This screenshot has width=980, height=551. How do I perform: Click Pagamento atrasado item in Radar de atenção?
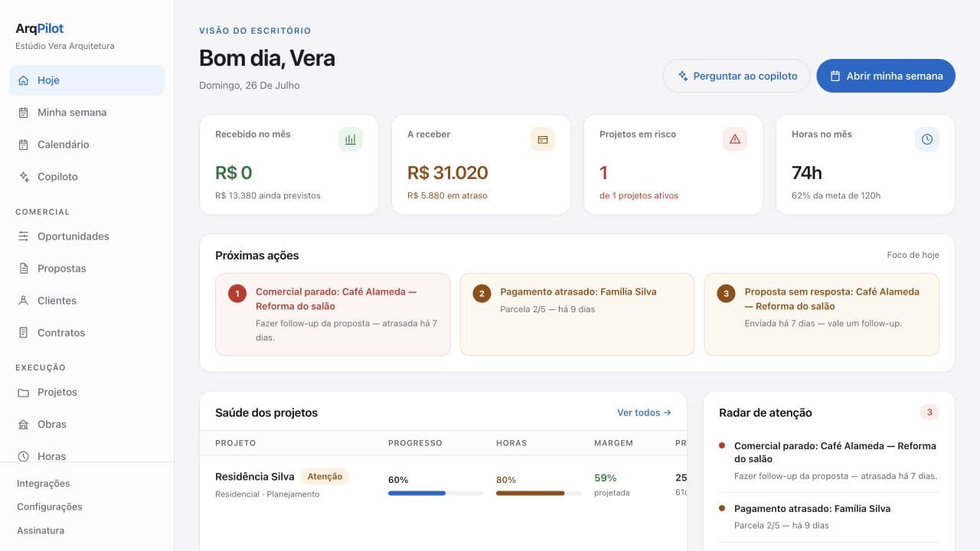pos(829,517)
